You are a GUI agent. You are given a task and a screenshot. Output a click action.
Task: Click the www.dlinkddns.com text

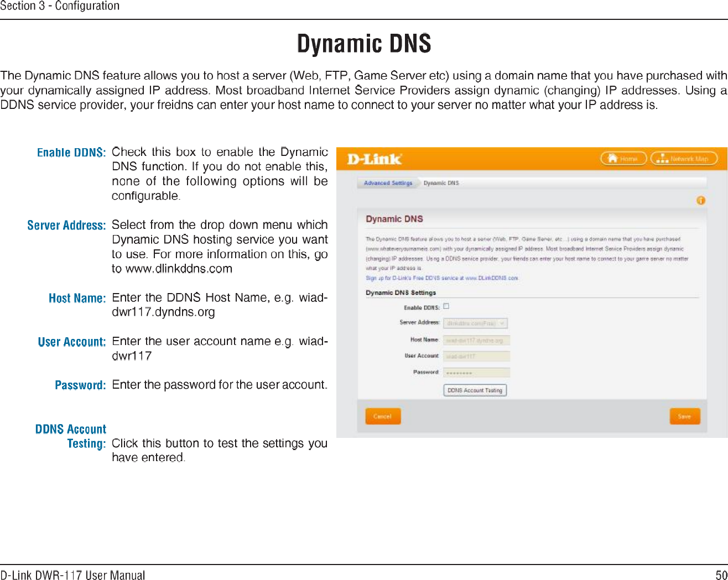coord(179,269)
